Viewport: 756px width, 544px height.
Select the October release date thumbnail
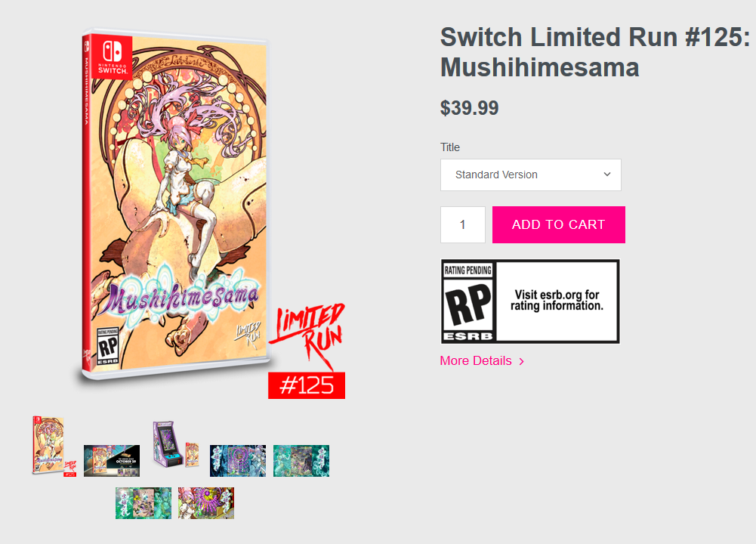[112, 461]
